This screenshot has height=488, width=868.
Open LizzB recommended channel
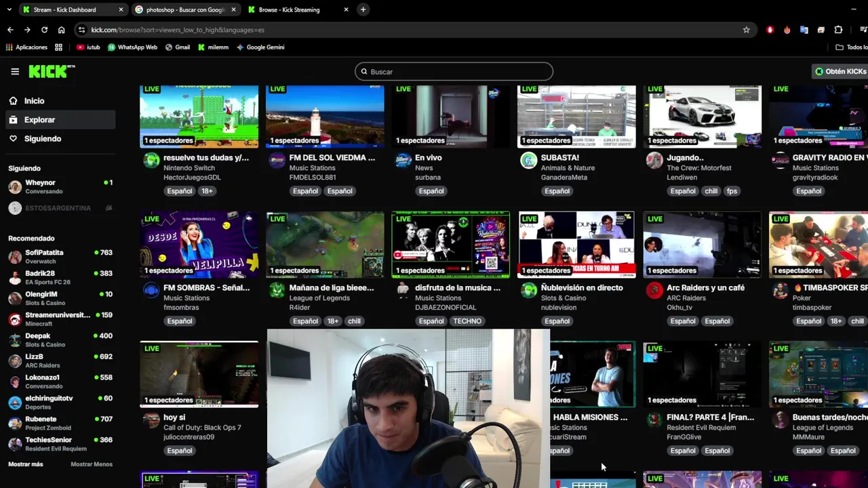pyautogui.click(x=60, y=361)
